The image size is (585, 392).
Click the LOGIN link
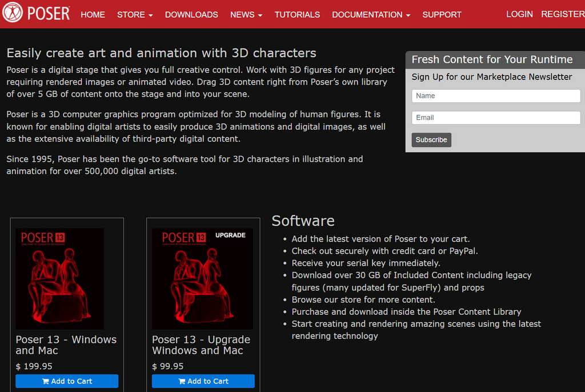519,14
